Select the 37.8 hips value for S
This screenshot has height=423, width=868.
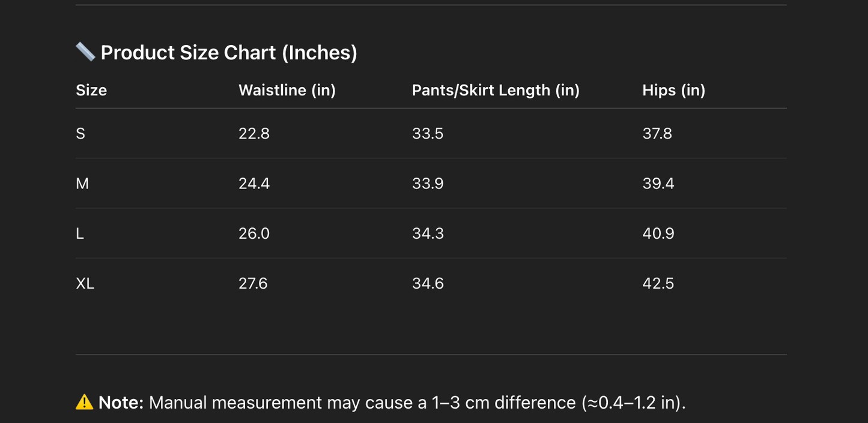pyautogui.click(x=657, y=133)
